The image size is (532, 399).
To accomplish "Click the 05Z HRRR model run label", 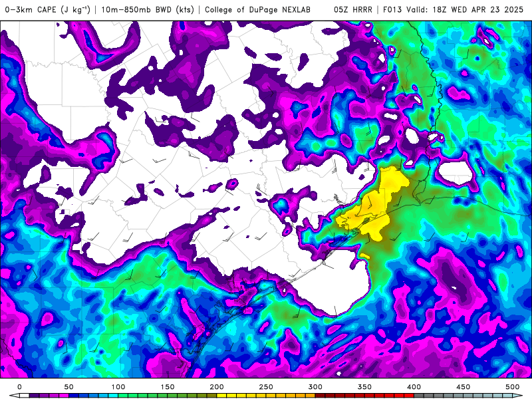I will tap(353, 9).
